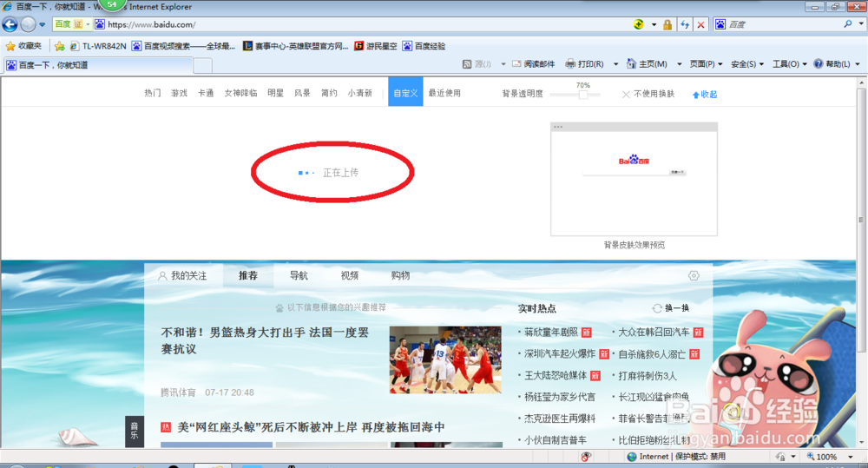
Task: Click the Add to favorites bar star icon
Action: (59, 46)
